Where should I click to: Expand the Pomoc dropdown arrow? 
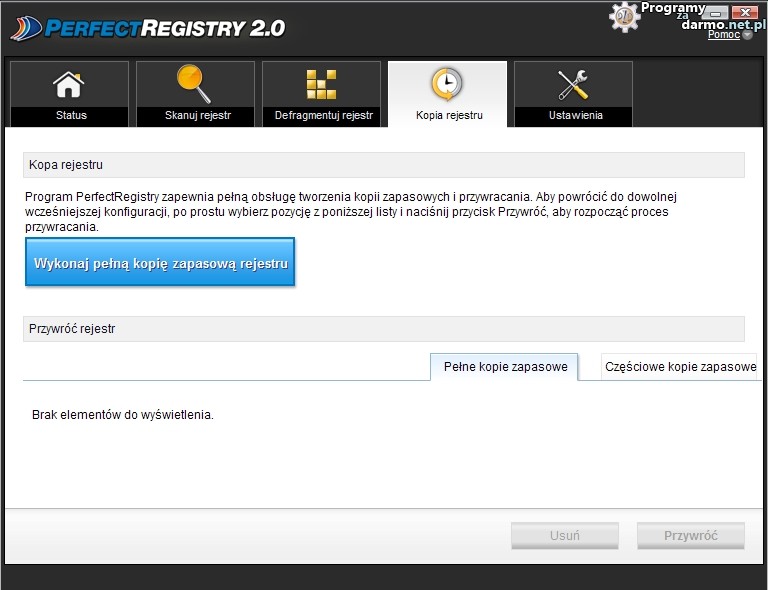coord(747,35)
